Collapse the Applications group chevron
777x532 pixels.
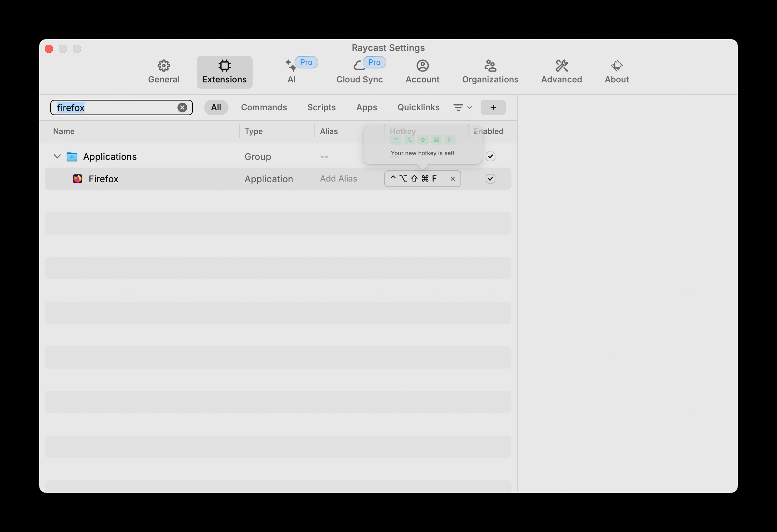click(57, 156)
